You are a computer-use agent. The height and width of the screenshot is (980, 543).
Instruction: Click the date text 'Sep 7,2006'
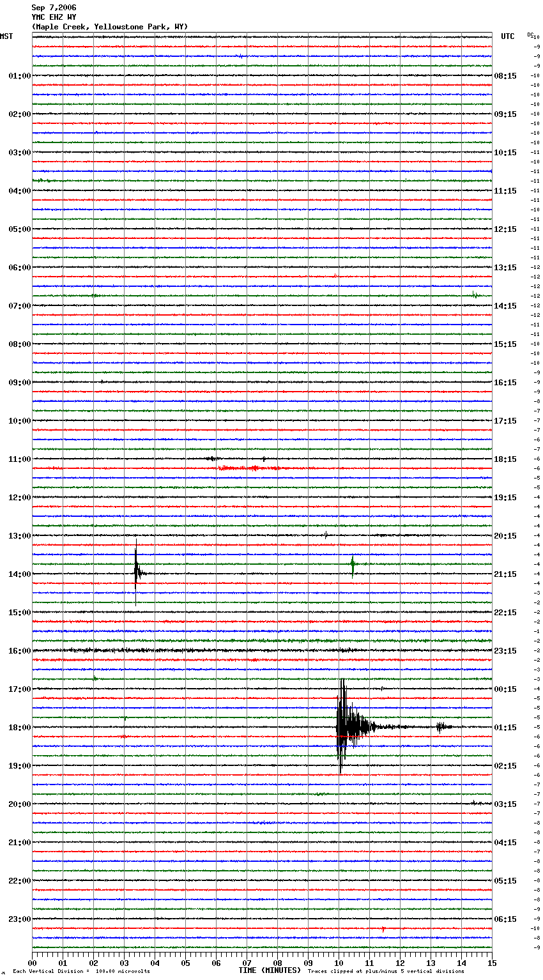tap(54, 8)
